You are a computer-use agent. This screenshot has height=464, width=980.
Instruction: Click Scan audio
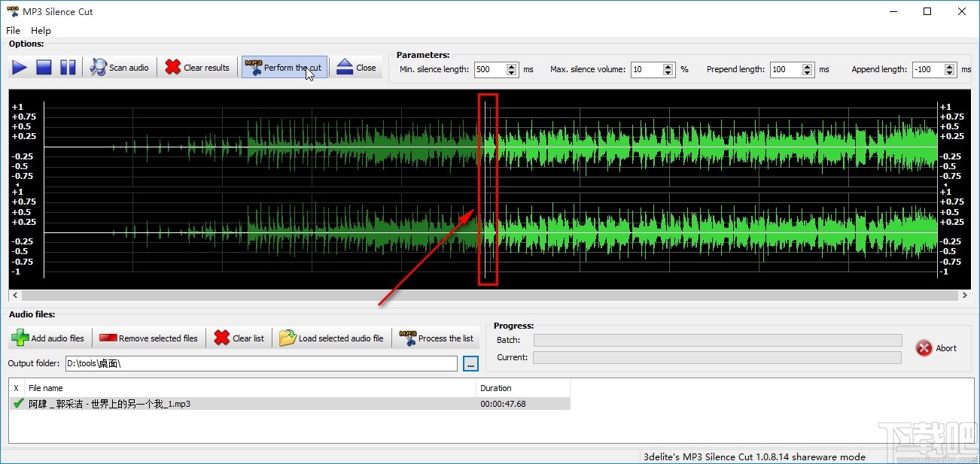pos(119,68)
